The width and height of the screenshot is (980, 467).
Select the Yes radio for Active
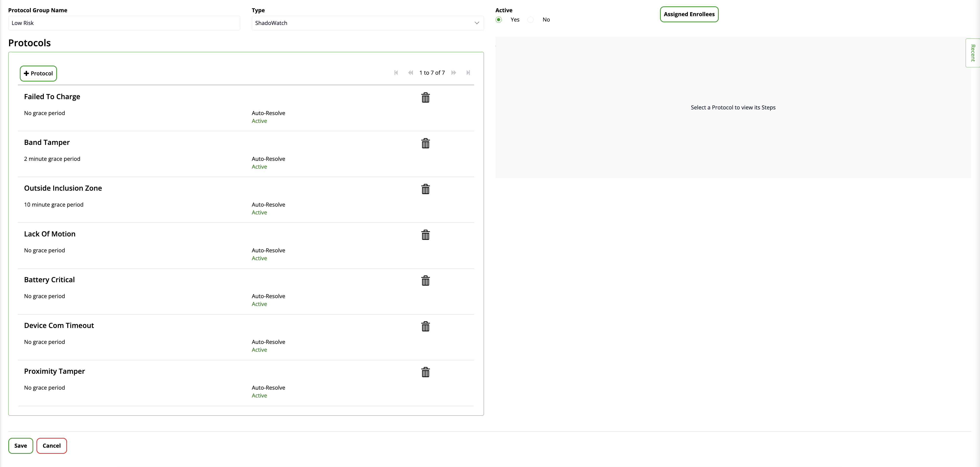click(499, 20)
